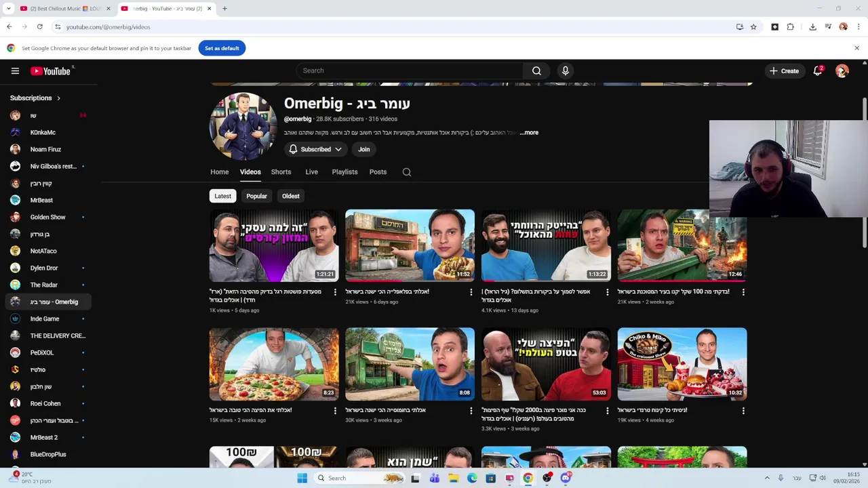Dismiss the default browser infobar

[x=856, y=48]
